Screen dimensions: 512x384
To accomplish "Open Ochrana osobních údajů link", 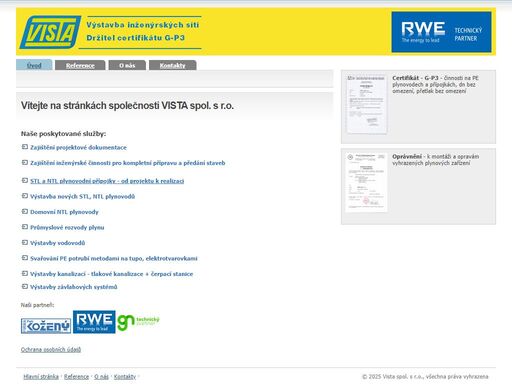I will click(51, 349).
